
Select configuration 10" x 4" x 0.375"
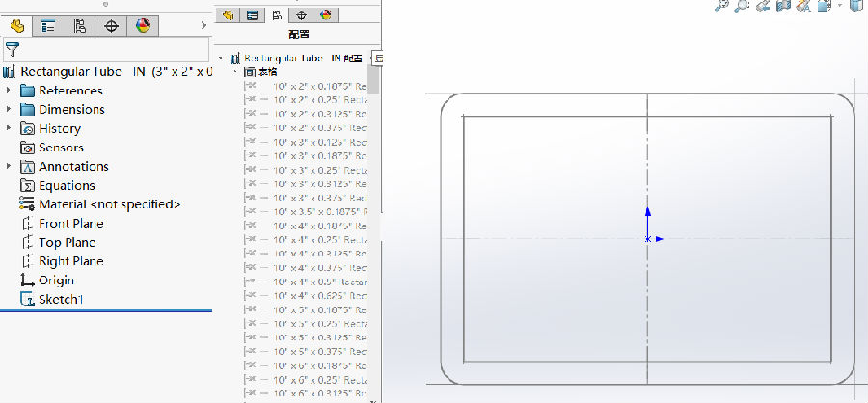(x=306, y=268)
